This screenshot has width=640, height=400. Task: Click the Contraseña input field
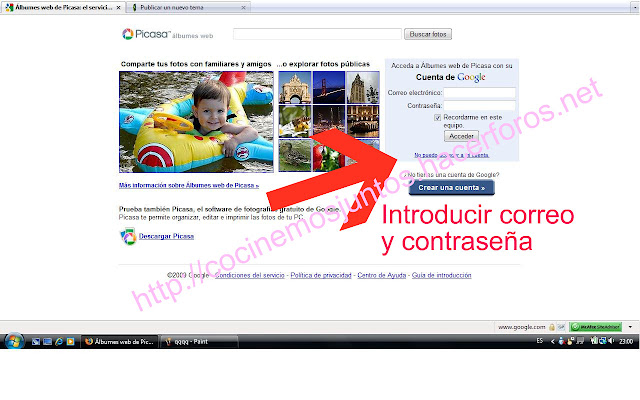click(480, 106)
